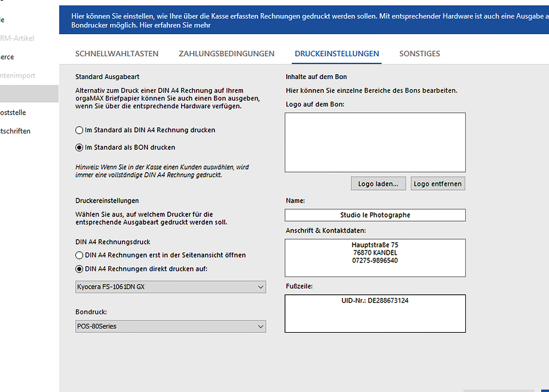Open the POS-80Series Bondruck dropdown

[x=170, y=326]
